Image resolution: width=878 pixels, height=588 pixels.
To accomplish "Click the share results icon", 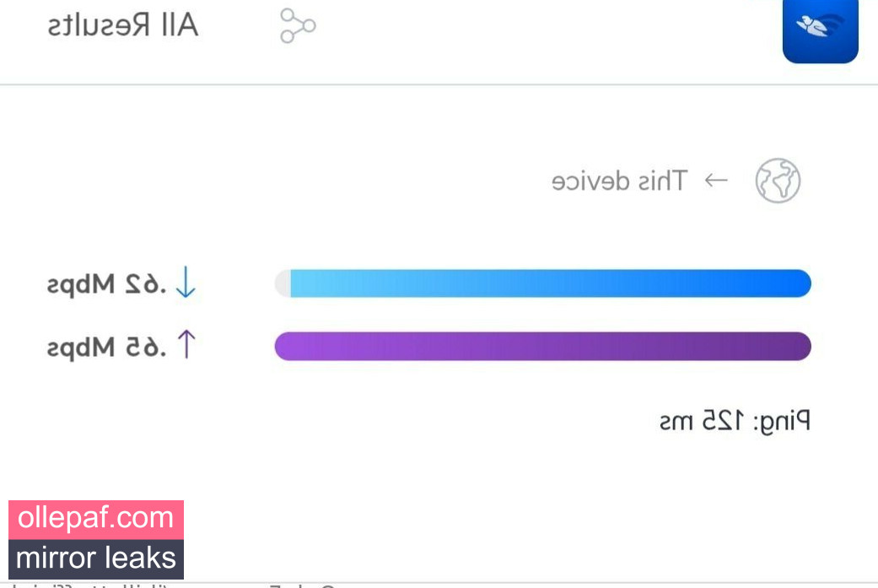I will click(x=298, y=26).
